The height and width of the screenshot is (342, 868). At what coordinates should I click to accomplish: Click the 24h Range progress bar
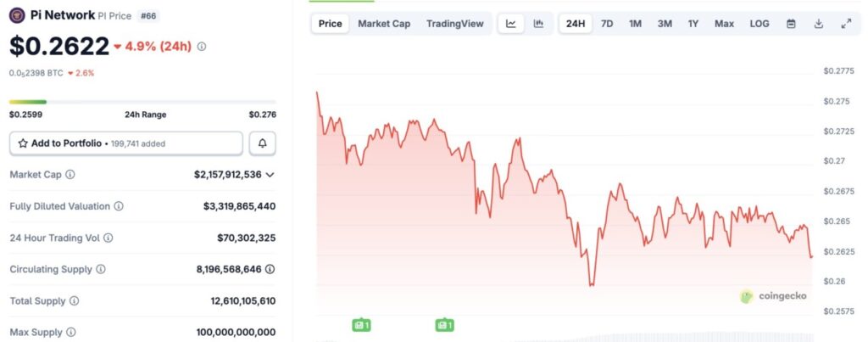pyautogui.click(x=142, y=102)
